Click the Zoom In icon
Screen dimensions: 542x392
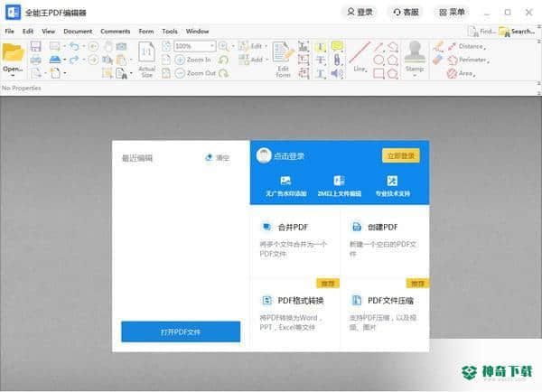(x=180, y=60)
